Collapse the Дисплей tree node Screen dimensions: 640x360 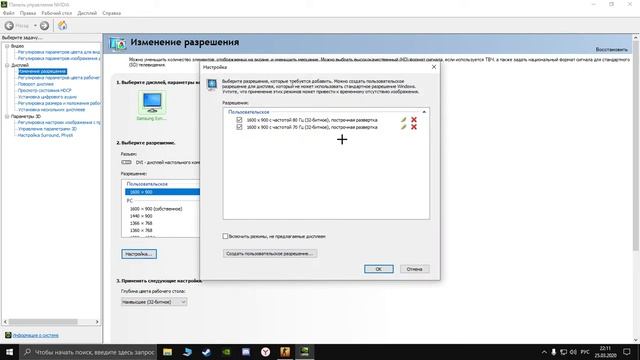click(7, 65)
